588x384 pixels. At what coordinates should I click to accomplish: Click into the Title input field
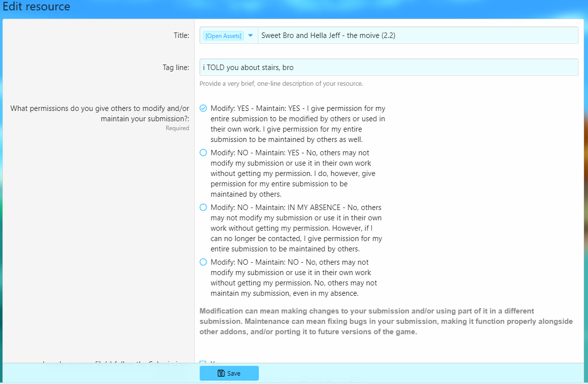pos(418,35)
